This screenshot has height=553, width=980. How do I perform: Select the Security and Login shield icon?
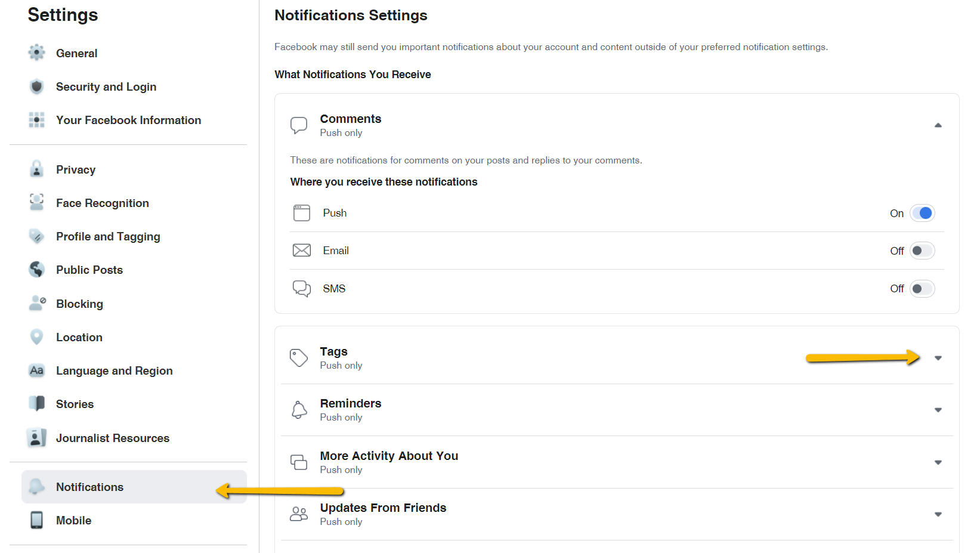click(x=36, y=86)
